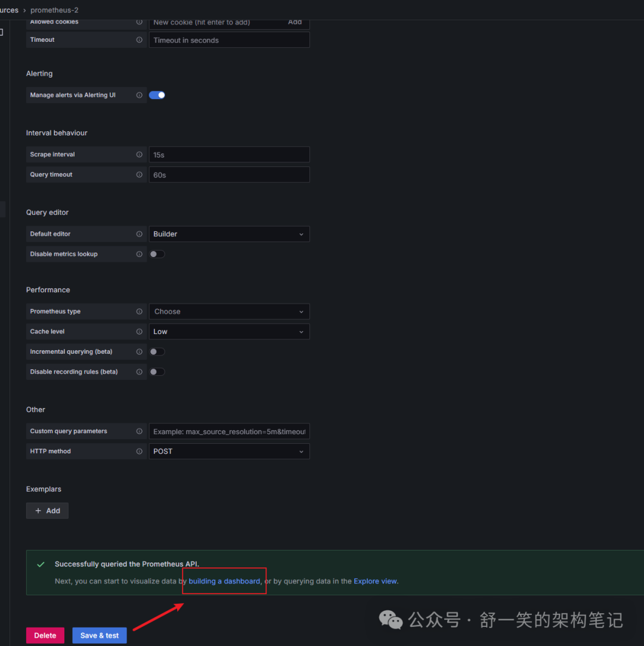644x646 pixels.
Task: Click the Alerting section heading
Action: pos(39,74)
